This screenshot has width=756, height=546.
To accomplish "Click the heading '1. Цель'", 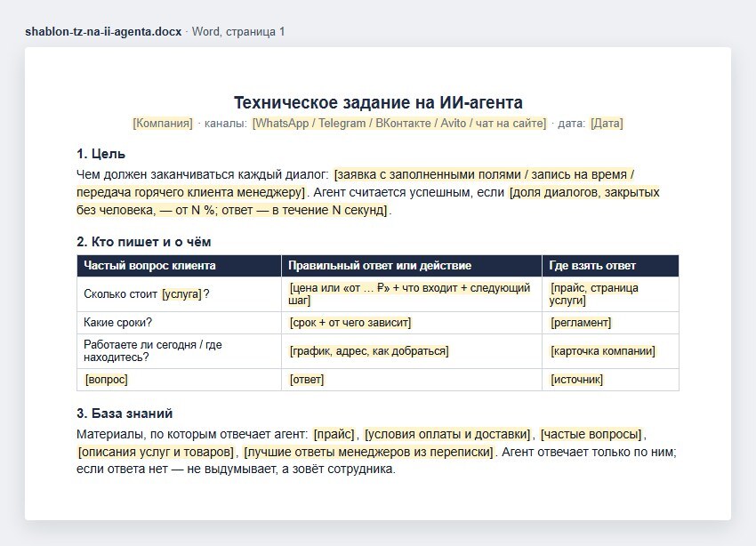I will click(101, 154).
